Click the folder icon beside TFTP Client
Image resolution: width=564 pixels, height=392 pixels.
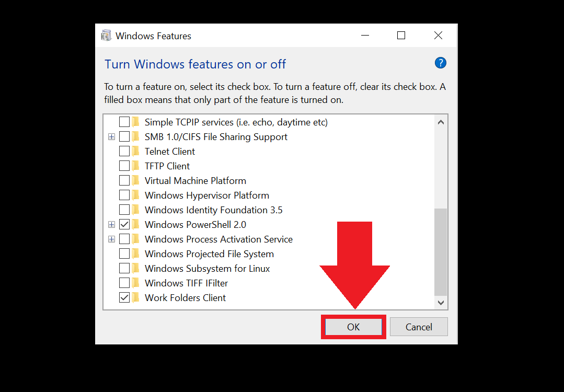point(135,166)
